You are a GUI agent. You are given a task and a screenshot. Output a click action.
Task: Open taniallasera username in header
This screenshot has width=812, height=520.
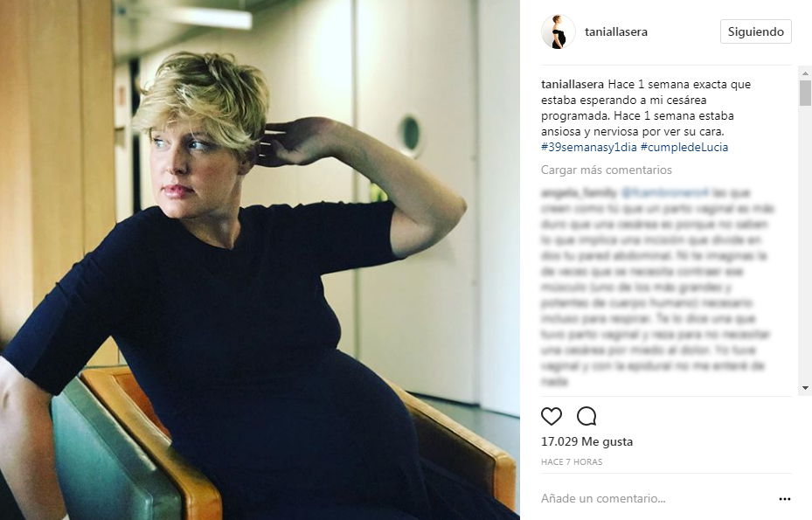point(615,31)
